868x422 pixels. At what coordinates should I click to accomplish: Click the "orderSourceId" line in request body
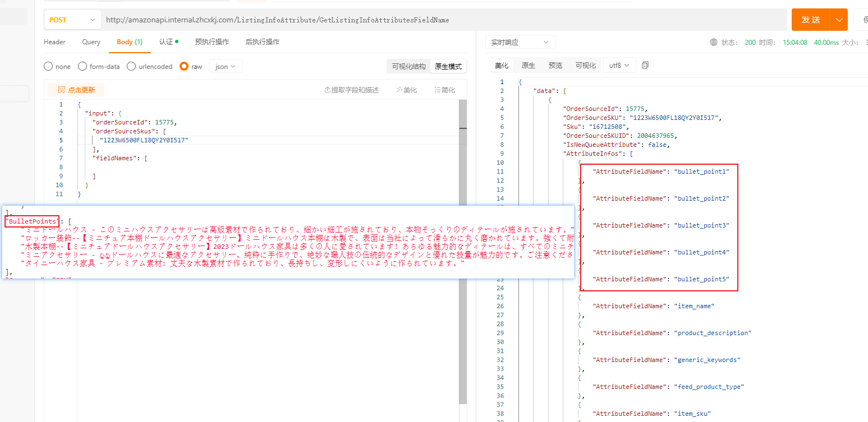click(x=135, y=122)
